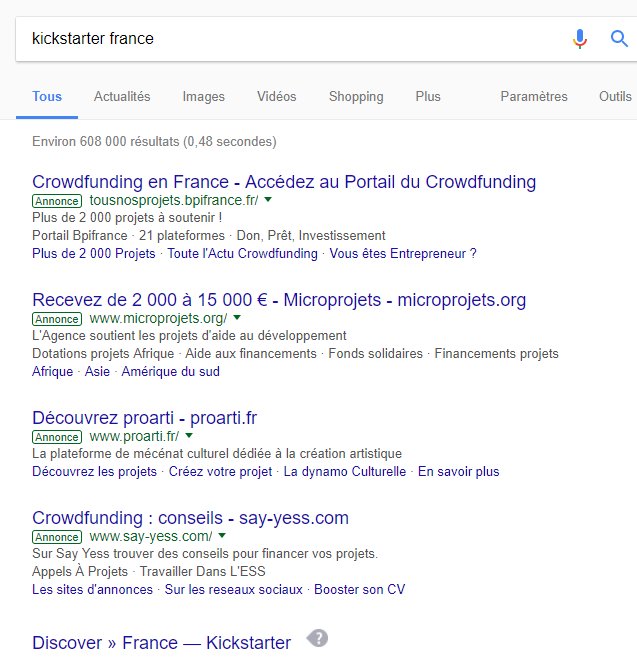
Task: Click the Asie sitelink
Action: pyautogui.click(x=97, y=372)
